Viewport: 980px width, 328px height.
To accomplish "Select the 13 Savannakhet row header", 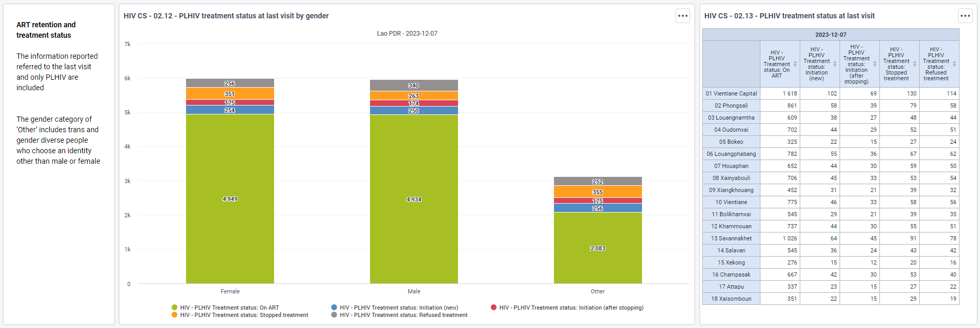I will tap(731, 238).
